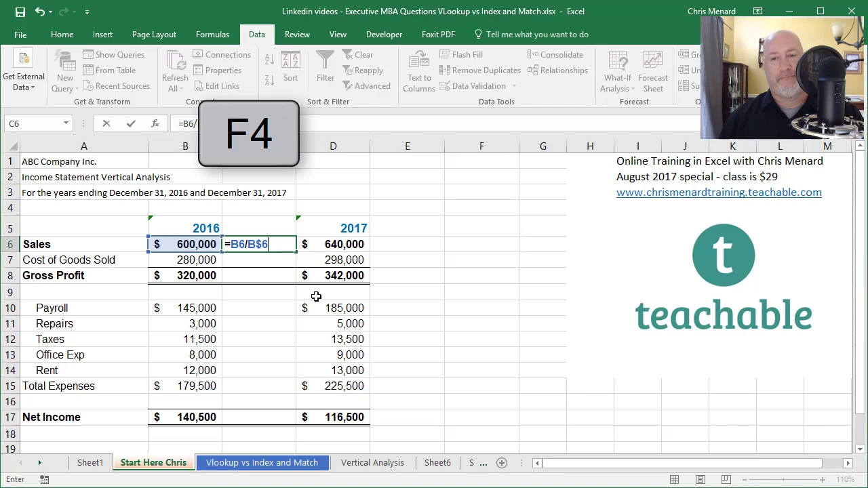Select Vlookup vs Index and Match sheet
The width and height of the screenshot is (868, 488).
pyautogui.click(x=262, y=463)
